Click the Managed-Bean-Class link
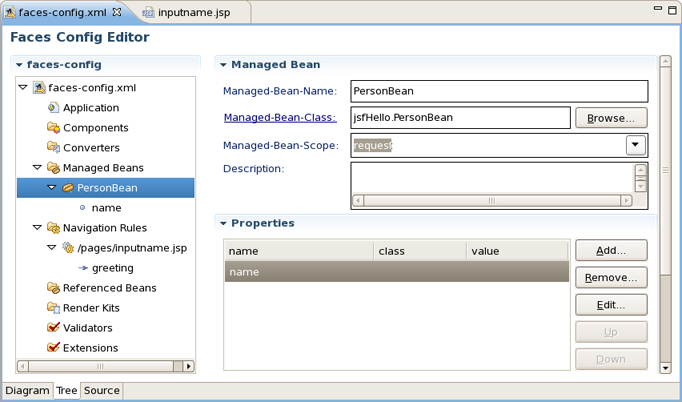 280,118
